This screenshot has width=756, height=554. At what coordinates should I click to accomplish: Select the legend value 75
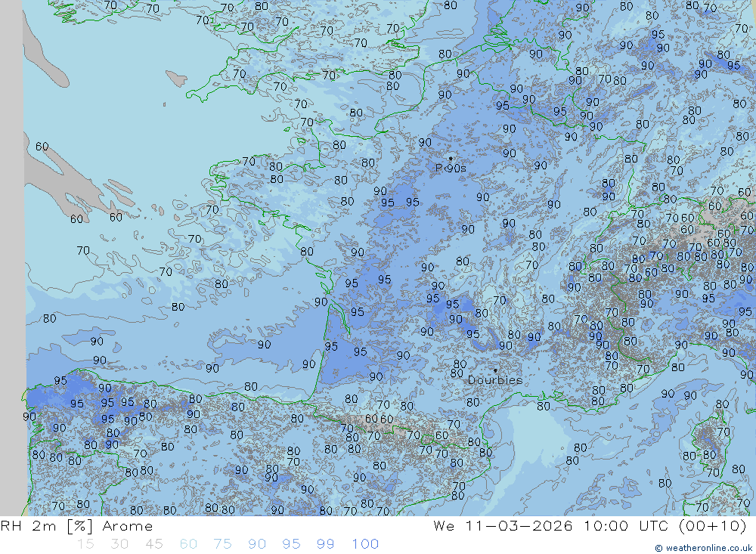pos(222,544)
